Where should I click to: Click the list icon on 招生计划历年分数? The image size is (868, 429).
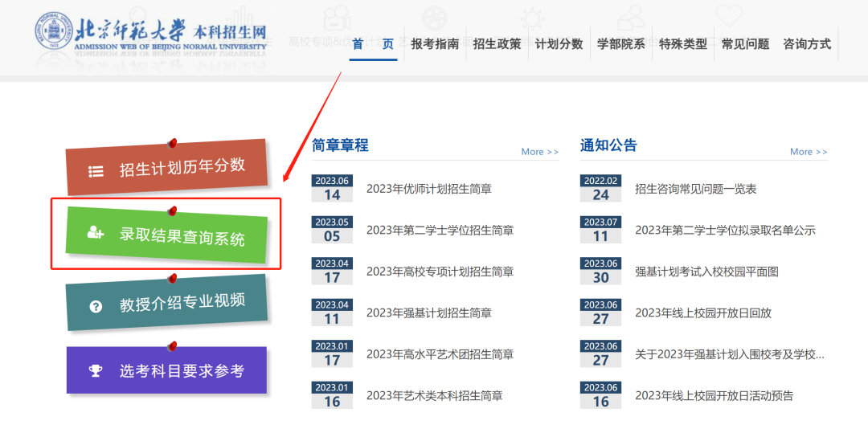[x=96, y=172]
